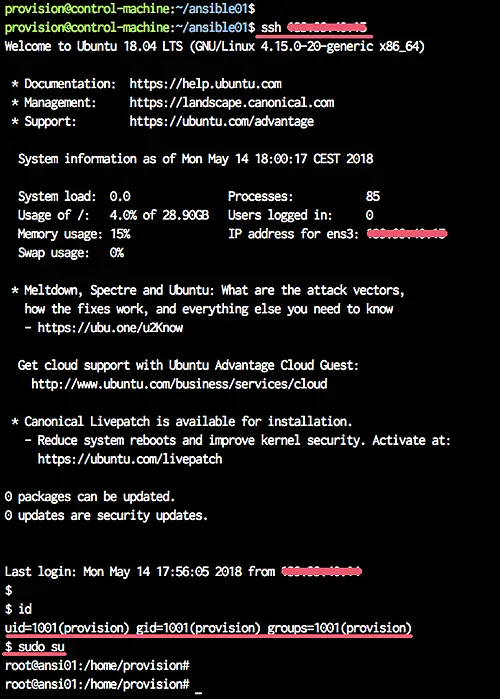Click the '0 packages can be updated' line

point(90,497)
